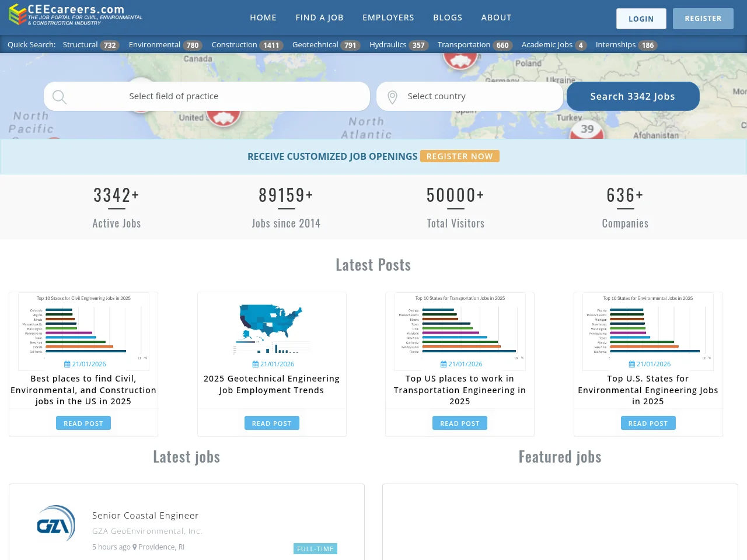Go to the EMPLOYERS menu item
Image resolution: width=747 pixels, height=560 pixels.
tap(388, 17)
